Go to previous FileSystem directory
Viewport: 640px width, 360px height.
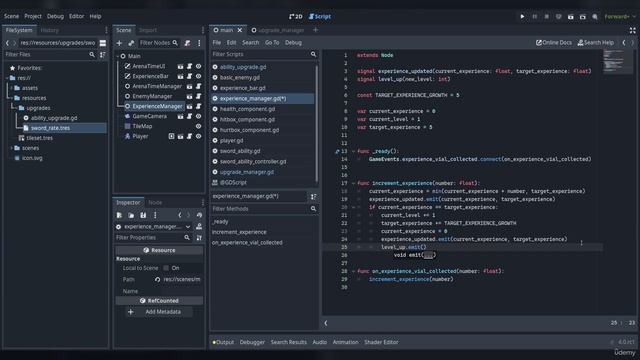click(x=7, y=43)
